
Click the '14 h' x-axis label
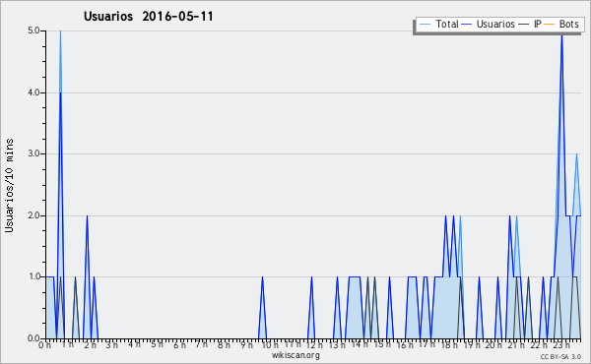360,344
